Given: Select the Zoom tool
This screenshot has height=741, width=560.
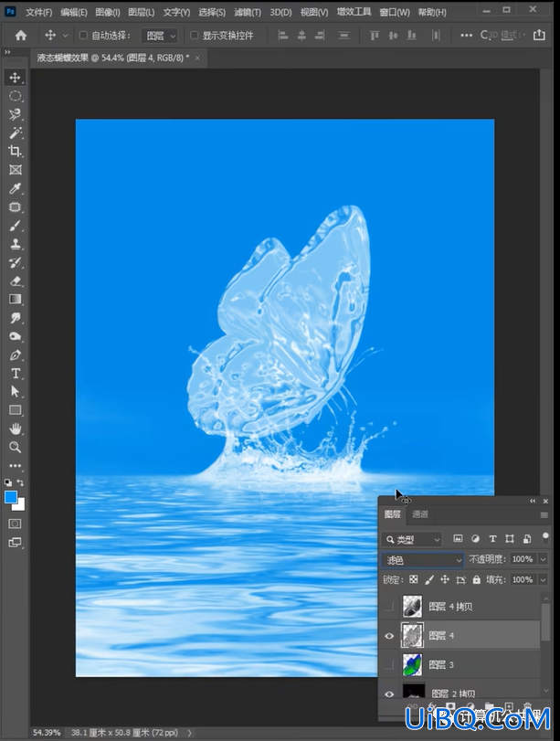Looking at the screenshot, I should click(16, 447).
